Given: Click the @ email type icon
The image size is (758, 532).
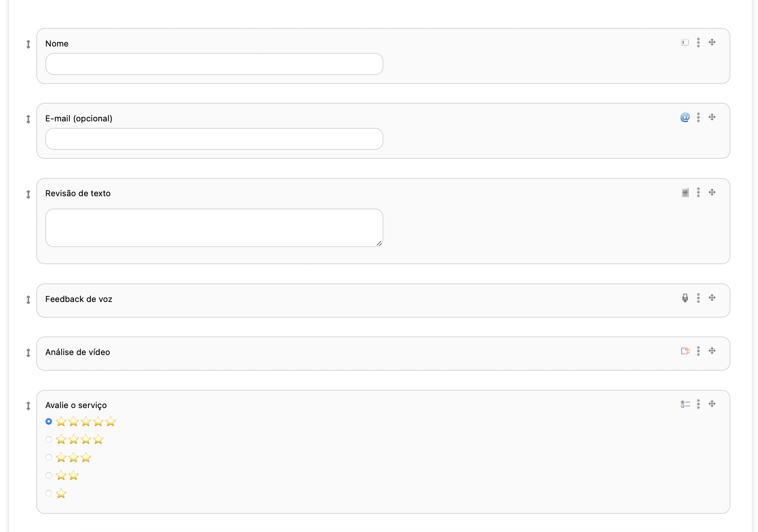Looking at the screenshot, I should click(x=685, y=117).
